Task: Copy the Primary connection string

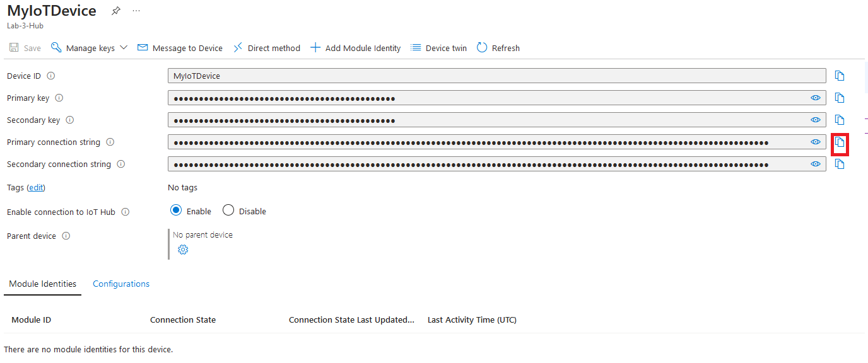Action: coord(840,142)
